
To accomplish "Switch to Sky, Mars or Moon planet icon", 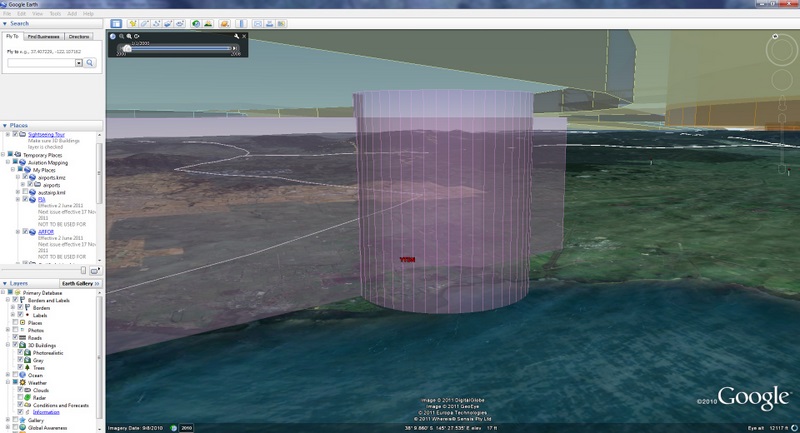I will [x=224, y=23].
